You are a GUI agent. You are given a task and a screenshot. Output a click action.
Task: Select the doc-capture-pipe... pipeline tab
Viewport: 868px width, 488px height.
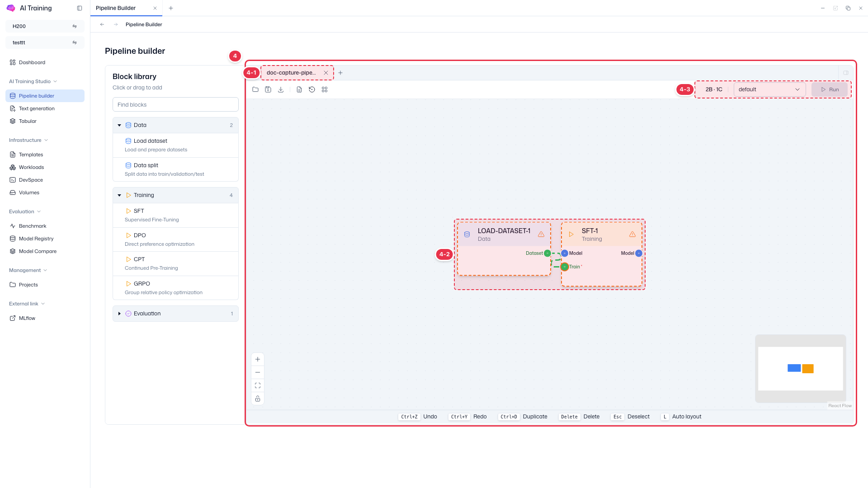coord(291,73)
